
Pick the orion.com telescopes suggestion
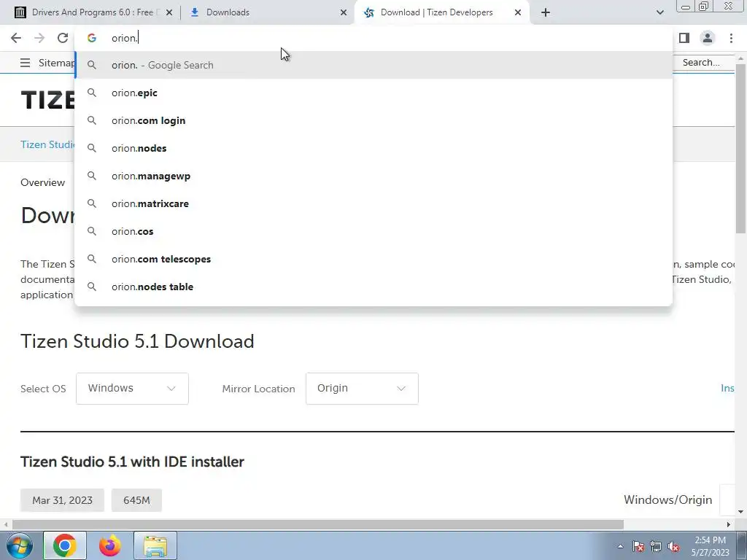(373, 259)
